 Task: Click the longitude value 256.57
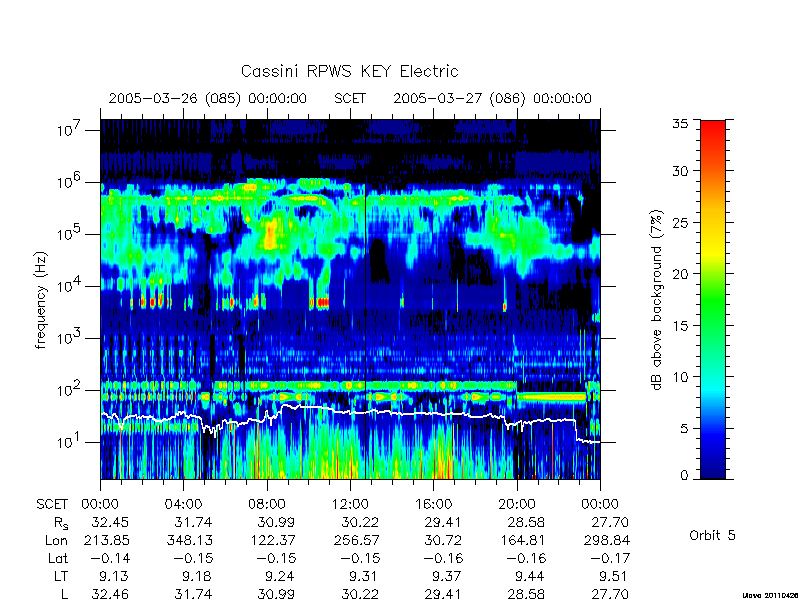tap(356, 540)
